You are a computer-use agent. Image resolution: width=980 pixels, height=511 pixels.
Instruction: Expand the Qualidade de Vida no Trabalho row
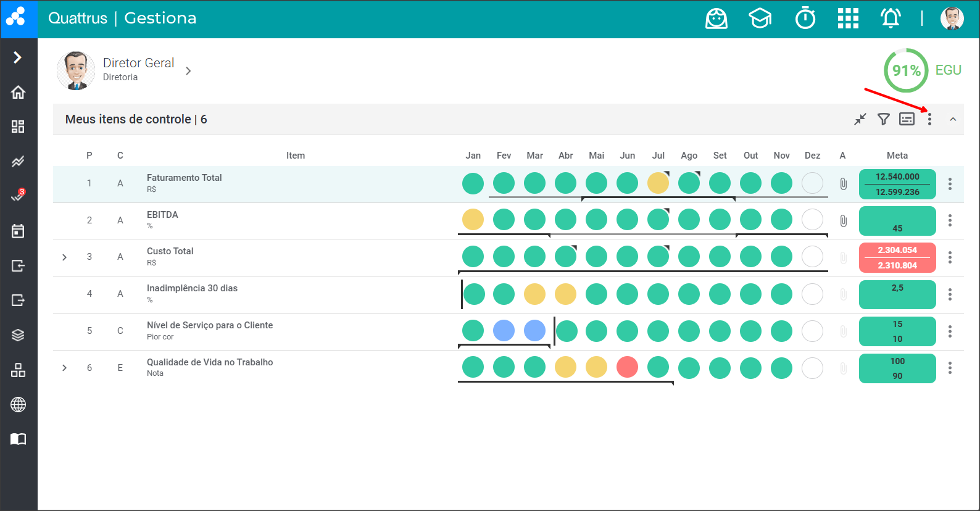[65, 368]
